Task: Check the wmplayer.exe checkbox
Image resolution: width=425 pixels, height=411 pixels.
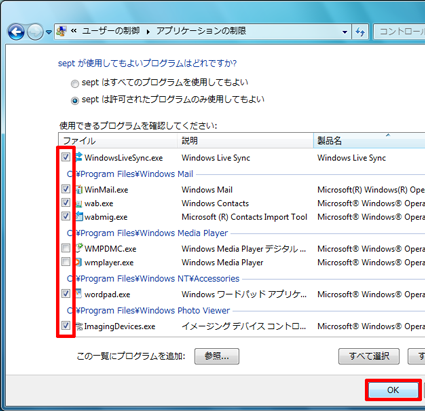Action: click(x=66, y=262)
